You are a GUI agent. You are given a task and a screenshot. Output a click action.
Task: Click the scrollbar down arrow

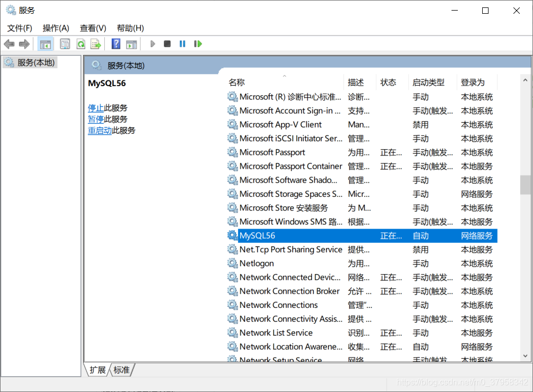coord(525,355)
